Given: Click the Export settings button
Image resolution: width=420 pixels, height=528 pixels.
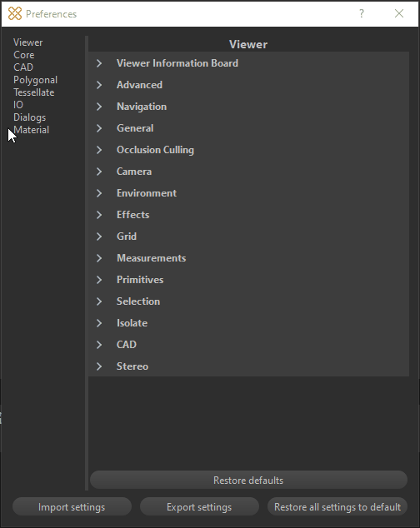Looking at the screenshot, I should pos(199,507).
